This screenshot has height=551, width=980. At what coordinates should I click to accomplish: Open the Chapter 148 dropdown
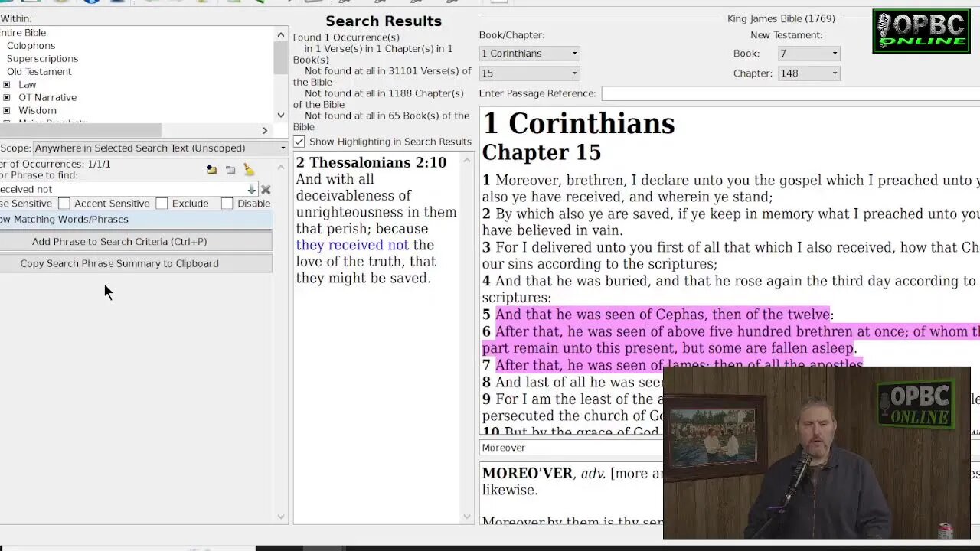click(x=808, y=73)
